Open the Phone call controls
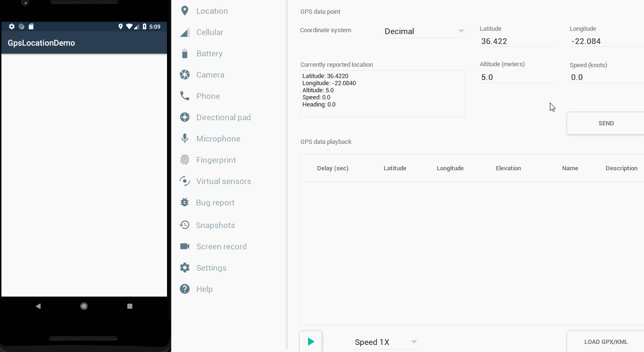The image size is (644, 352). 208,96
